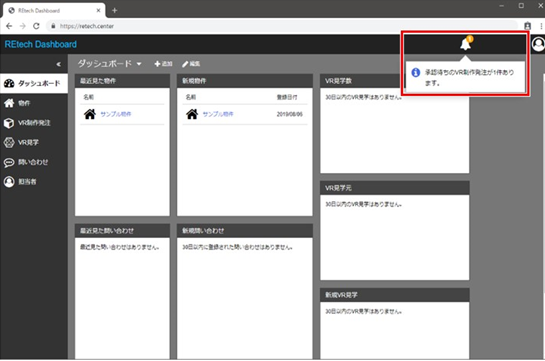
Task: Click the 登録日付 column header
Action: (287, 97)
